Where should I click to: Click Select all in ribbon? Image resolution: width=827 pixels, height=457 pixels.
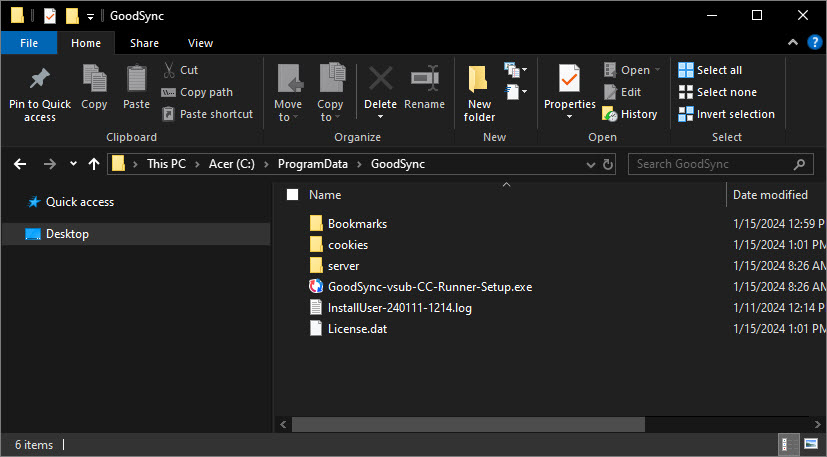tap(710, 70)
